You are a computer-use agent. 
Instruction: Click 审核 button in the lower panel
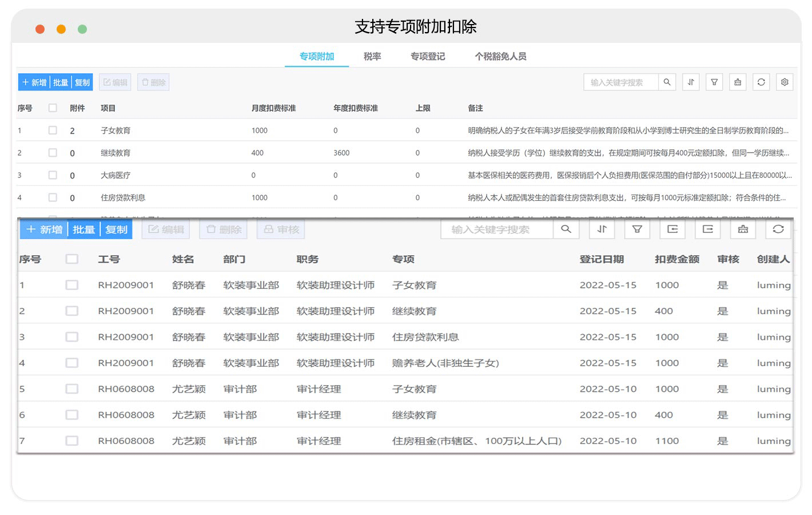(281, 229)
